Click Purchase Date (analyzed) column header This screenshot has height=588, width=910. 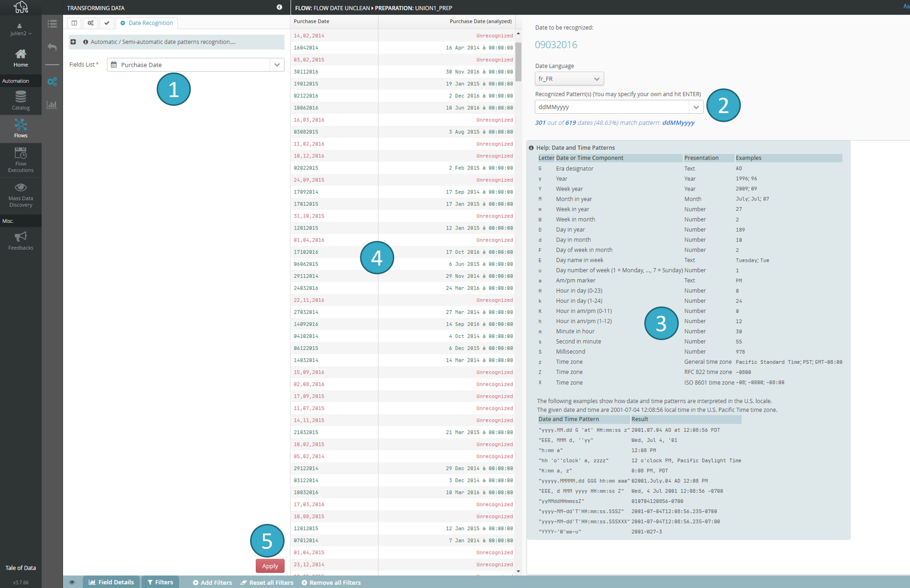click(x=481, y=21)
